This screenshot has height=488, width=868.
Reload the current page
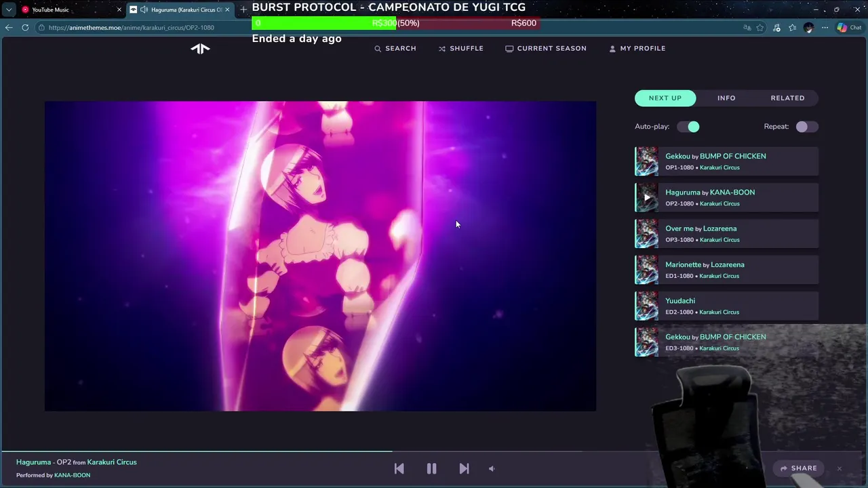(x=25, y=28)
